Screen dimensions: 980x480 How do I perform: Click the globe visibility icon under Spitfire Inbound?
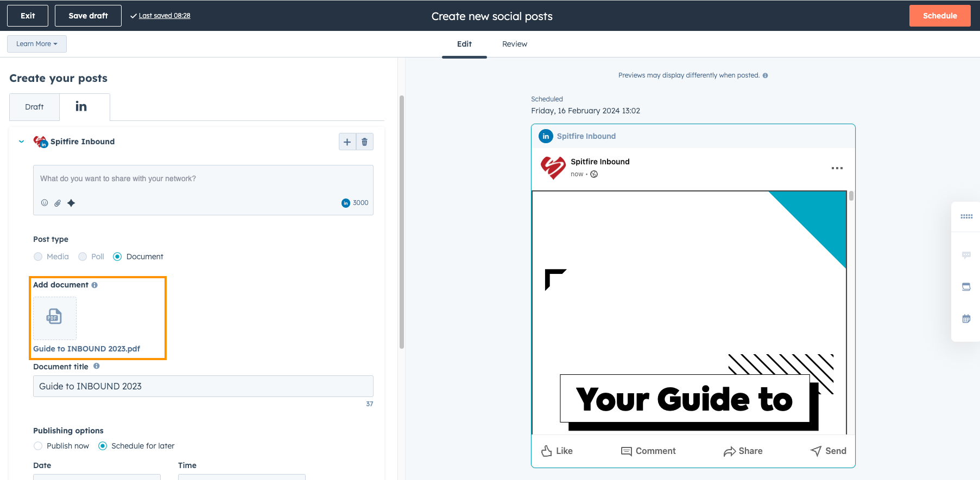(x=594, y=174)
